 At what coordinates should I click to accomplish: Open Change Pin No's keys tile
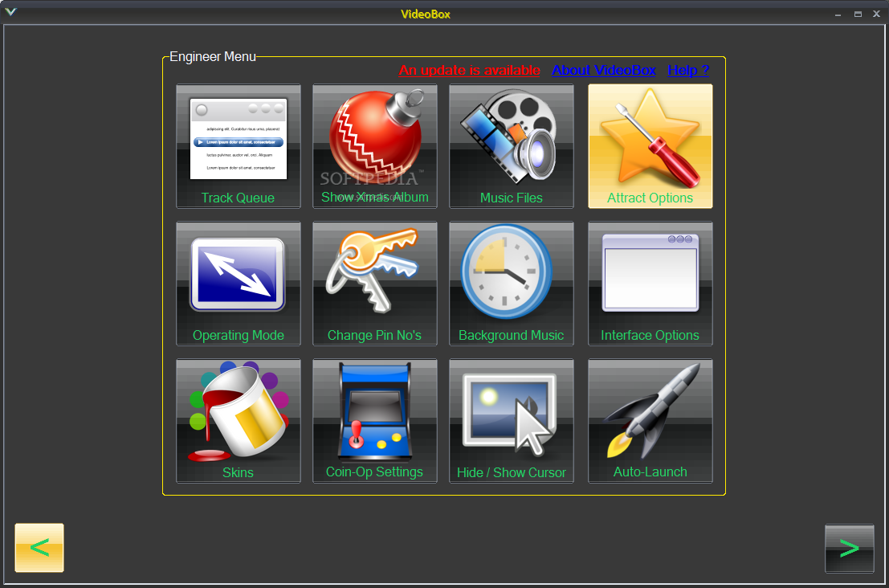tap(375, 284)
